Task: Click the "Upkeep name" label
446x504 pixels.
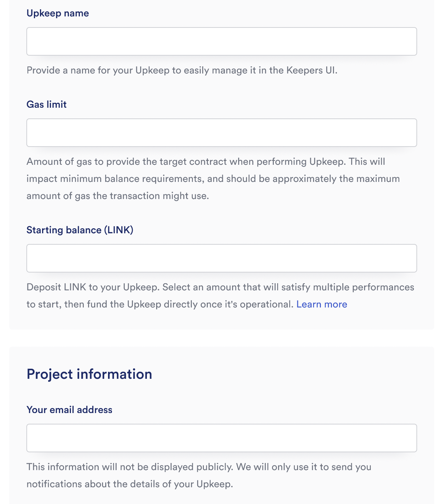Action: point(58,13)
